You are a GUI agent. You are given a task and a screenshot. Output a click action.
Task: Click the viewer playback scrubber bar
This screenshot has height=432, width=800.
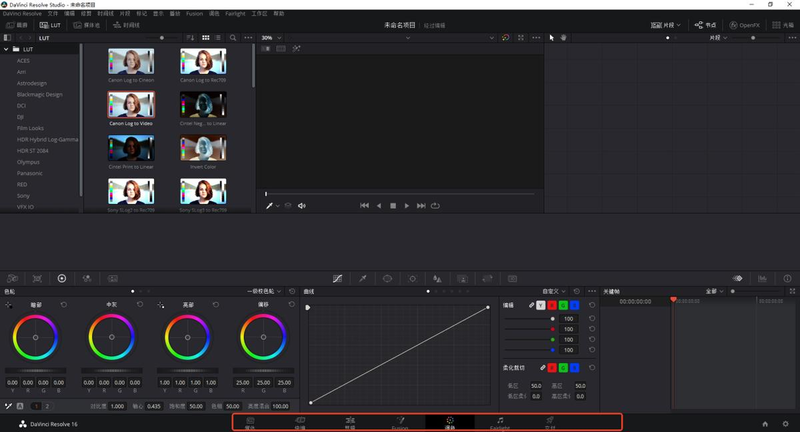400,193
